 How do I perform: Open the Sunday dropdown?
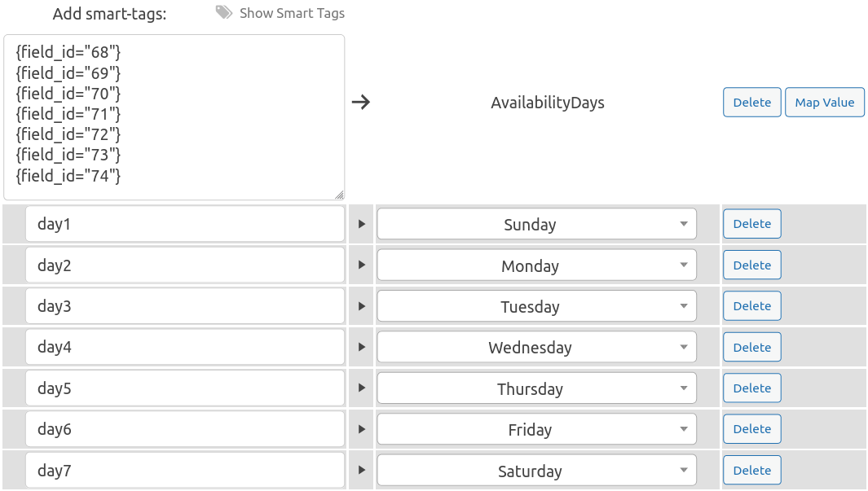[536, 224]
